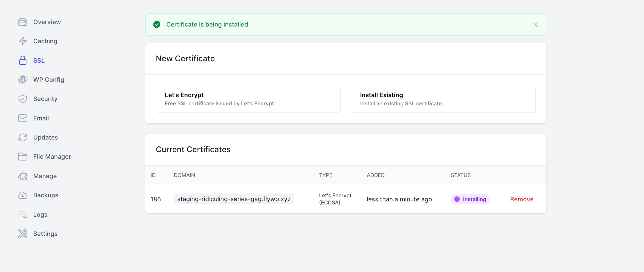Click the 'less than a minute ago' cell
Image resolution: width=644 pixels, height=272 pixels.
(x=399, y=199)
